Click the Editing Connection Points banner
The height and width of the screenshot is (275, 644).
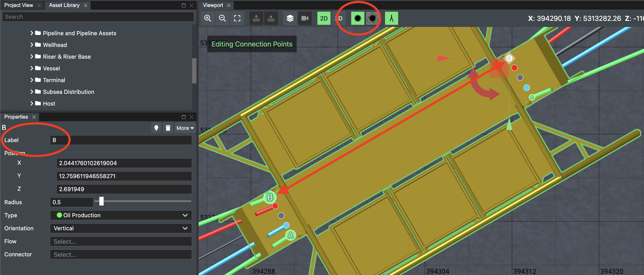click(252, 44)
